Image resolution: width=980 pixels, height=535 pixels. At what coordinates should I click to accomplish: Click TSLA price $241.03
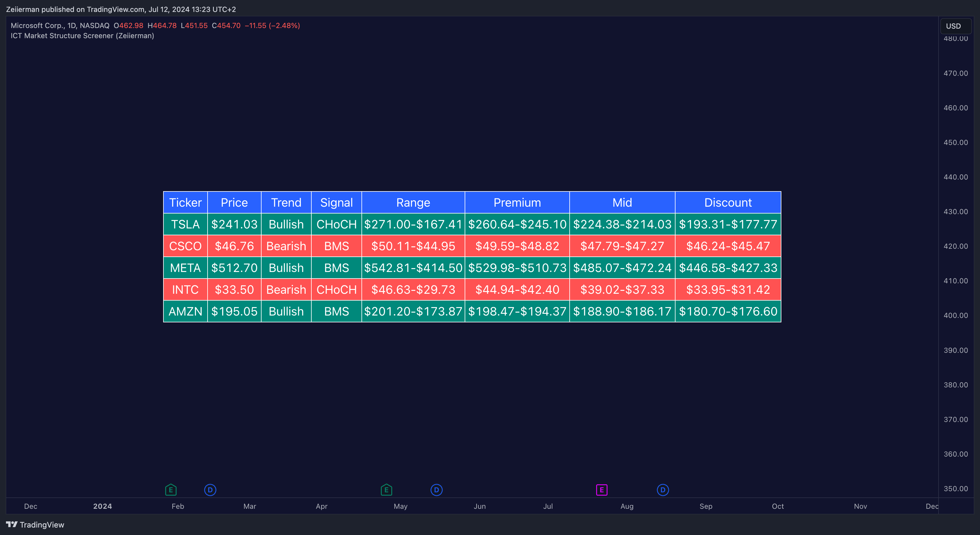(x=234, y=224)
